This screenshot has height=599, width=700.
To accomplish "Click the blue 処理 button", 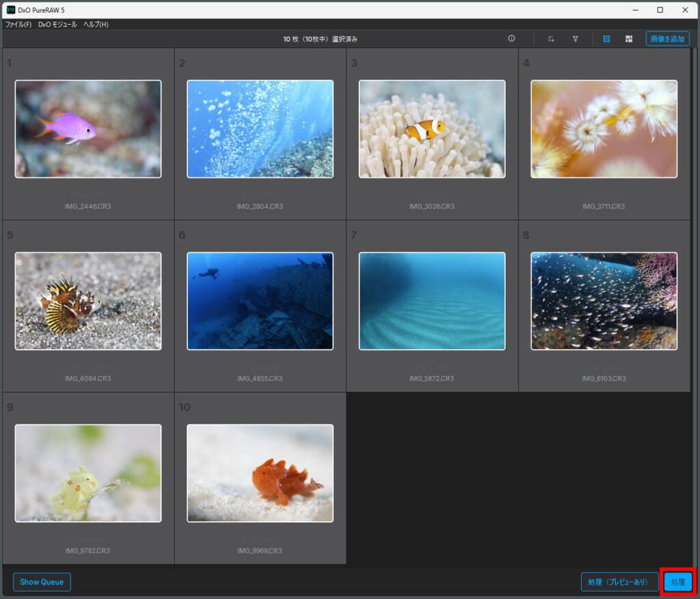I will coord(677,582).
